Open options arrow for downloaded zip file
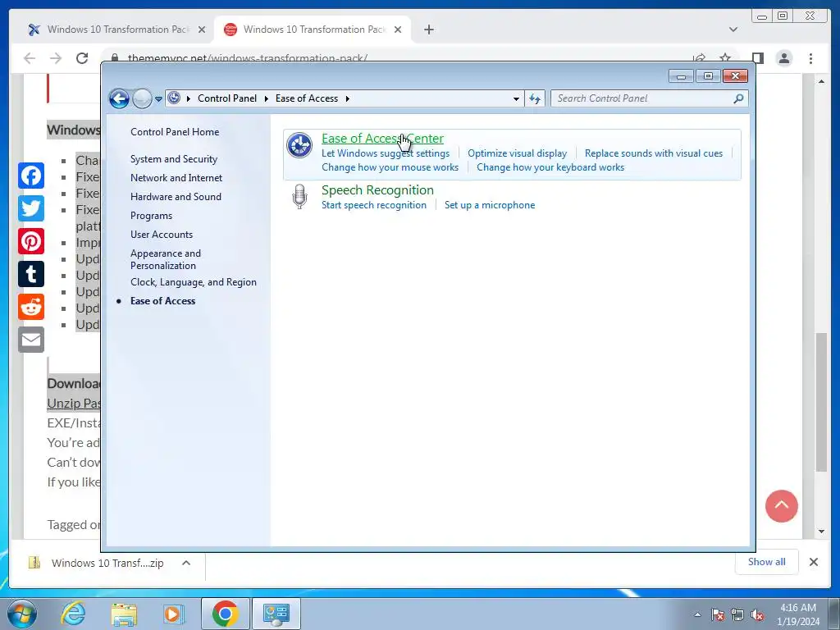 186,563
